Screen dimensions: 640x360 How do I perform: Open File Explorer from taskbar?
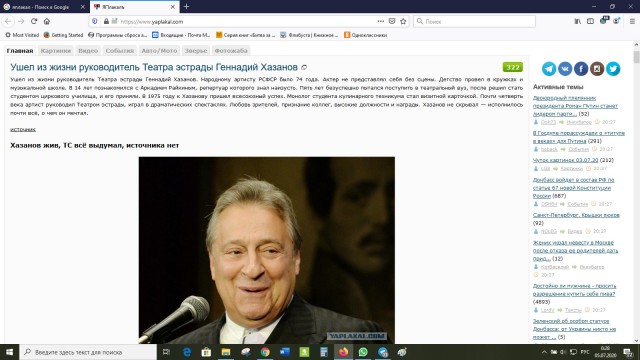(x=226, y=352)
